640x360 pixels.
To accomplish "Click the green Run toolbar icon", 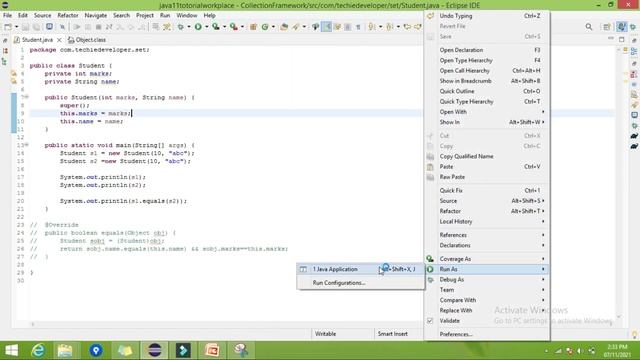I will (198, 27).
